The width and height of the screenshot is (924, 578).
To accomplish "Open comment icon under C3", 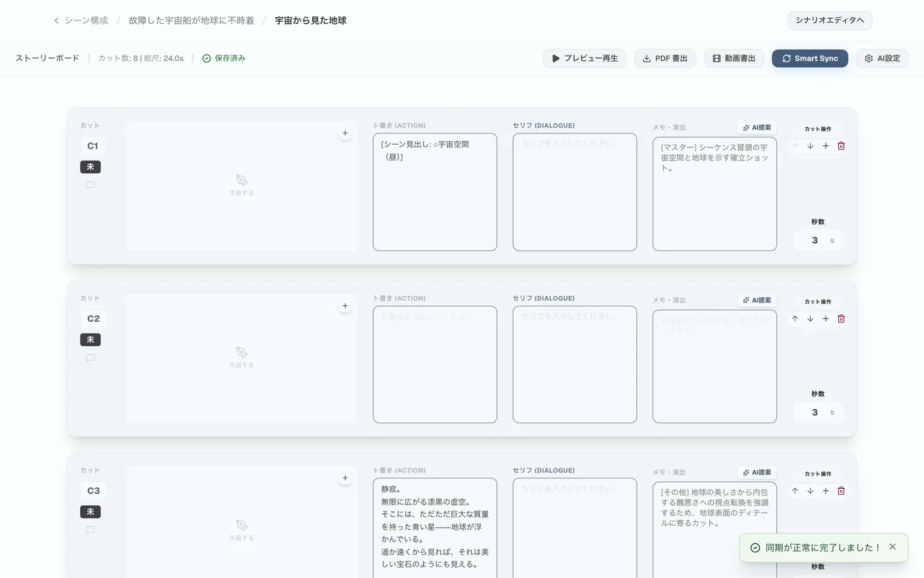I will [x=90, y=530].
